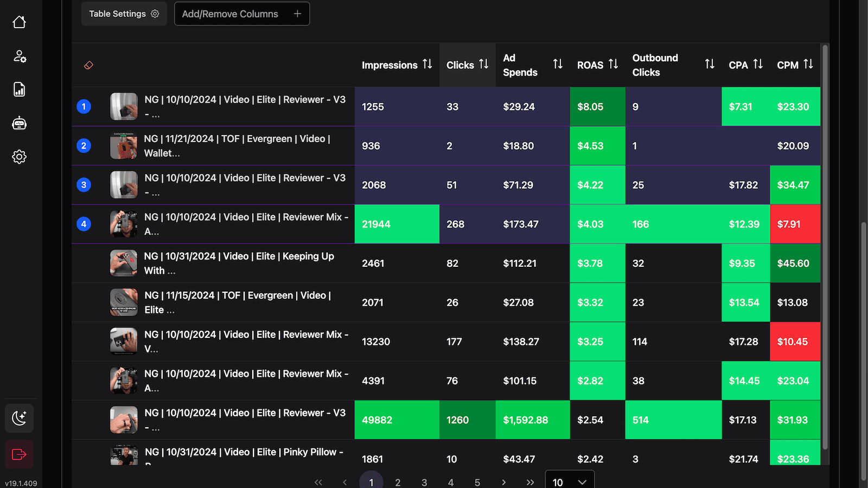Open the Home page from the sidebar

click(x=20, y=22)
